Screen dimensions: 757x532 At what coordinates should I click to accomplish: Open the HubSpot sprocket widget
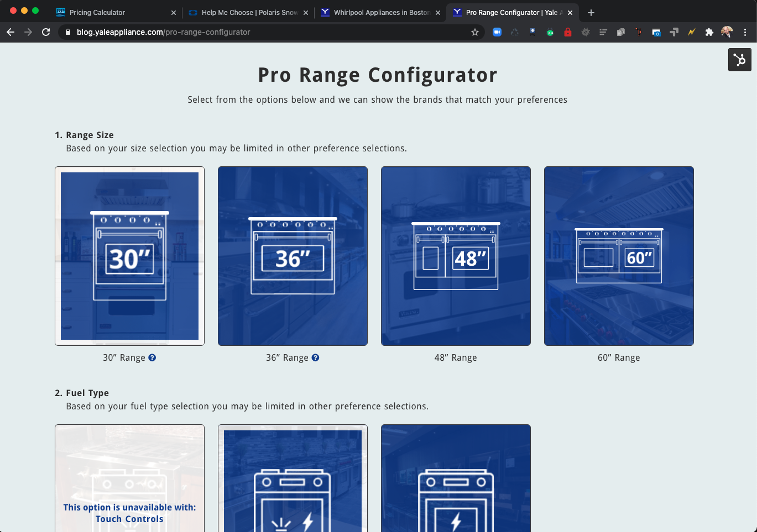(x=739, y=60)
